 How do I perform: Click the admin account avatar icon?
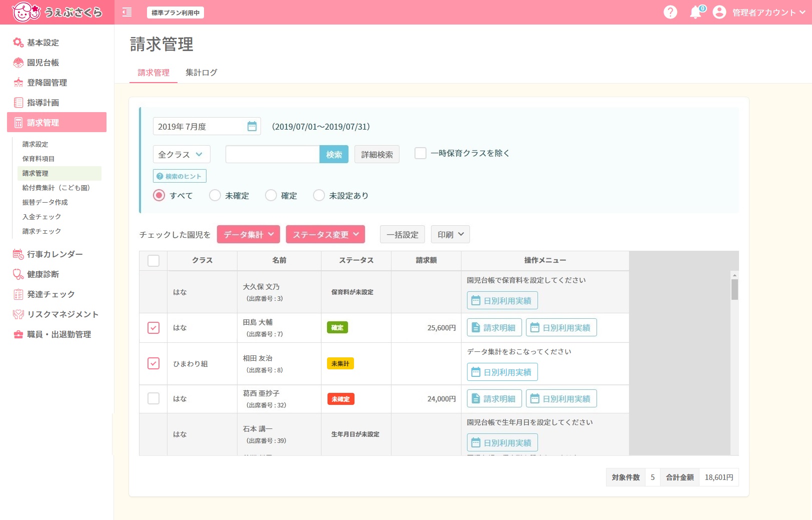(719, 12)
